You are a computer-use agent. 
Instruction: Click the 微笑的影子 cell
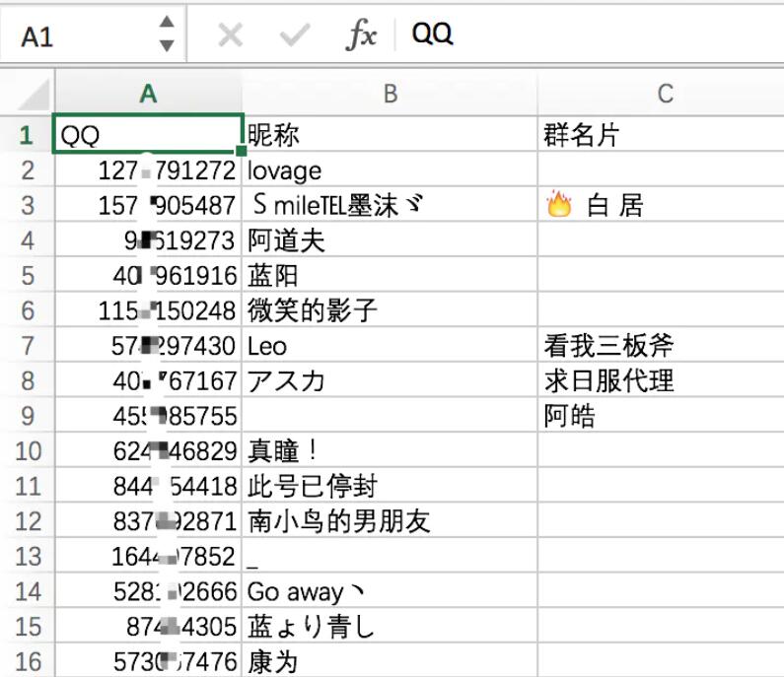390,310
